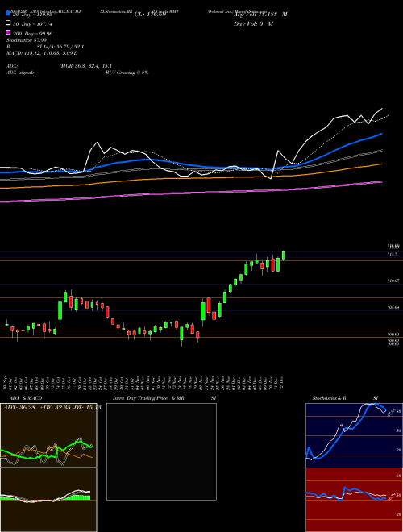Click the 'ADX: 36.28 +DY: 32.35' readout
Screen dimensions: 403x532
(36, 408)
